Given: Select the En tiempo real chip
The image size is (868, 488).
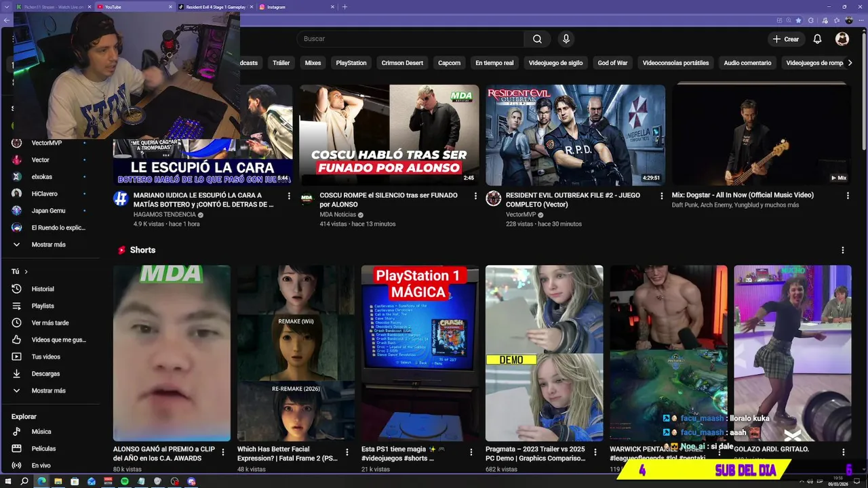Looking at the screenshot, I should pos(494,63).
